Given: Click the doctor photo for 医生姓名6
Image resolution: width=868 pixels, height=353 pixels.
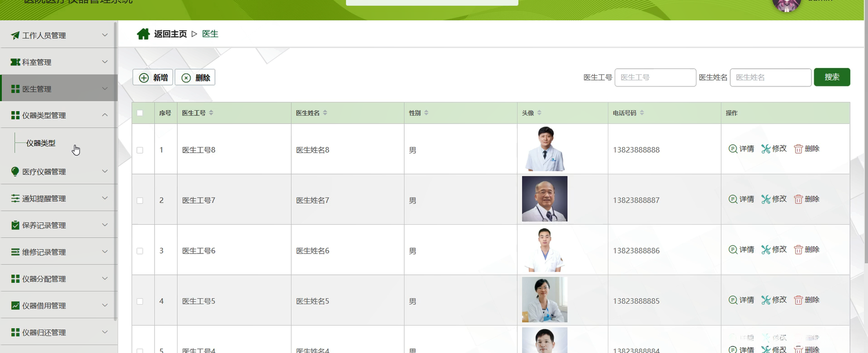Looking at the screenshot, I should [x=544, y=250].
